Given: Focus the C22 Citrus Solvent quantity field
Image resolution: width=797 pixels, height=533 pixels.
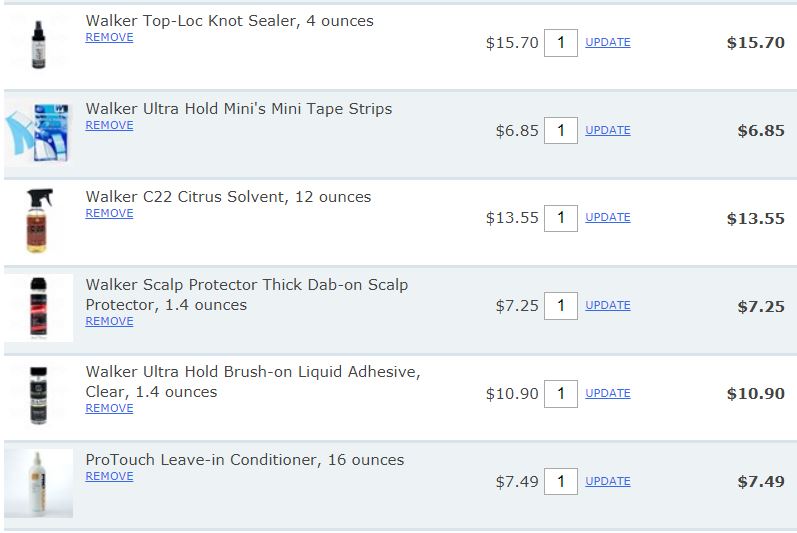Looking at the screenshot, I should (561, 217).
